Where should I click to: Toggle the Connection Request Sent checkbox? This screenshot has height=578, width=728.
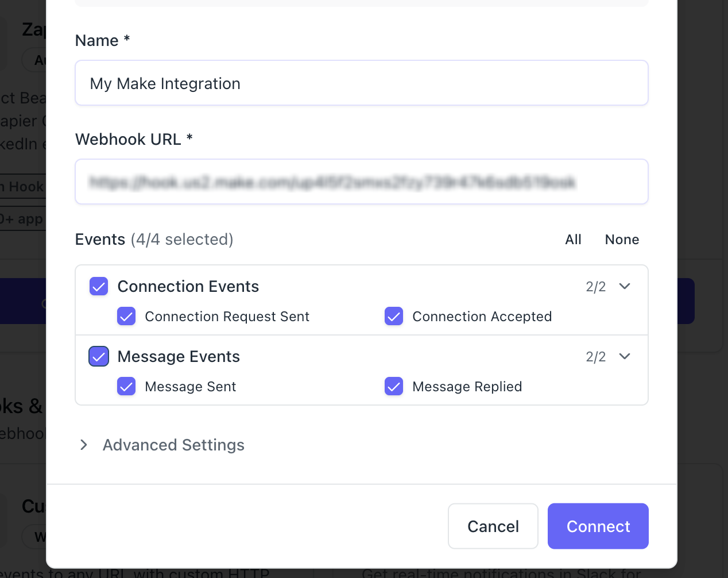tap(126, 316)
